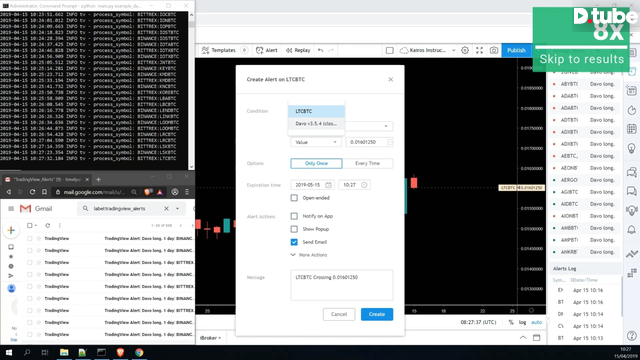Choose LTCBTC in condition dropdown list
The height and width of the screenshot is (360, 640).
point(316,111)
